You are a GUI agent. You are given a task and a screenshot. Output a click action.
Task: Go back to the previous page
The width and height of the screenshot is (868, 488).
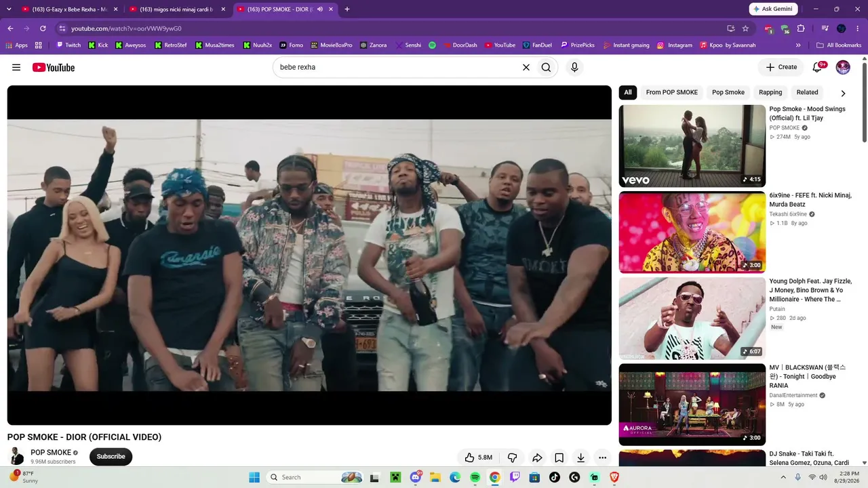pos(10,28)
